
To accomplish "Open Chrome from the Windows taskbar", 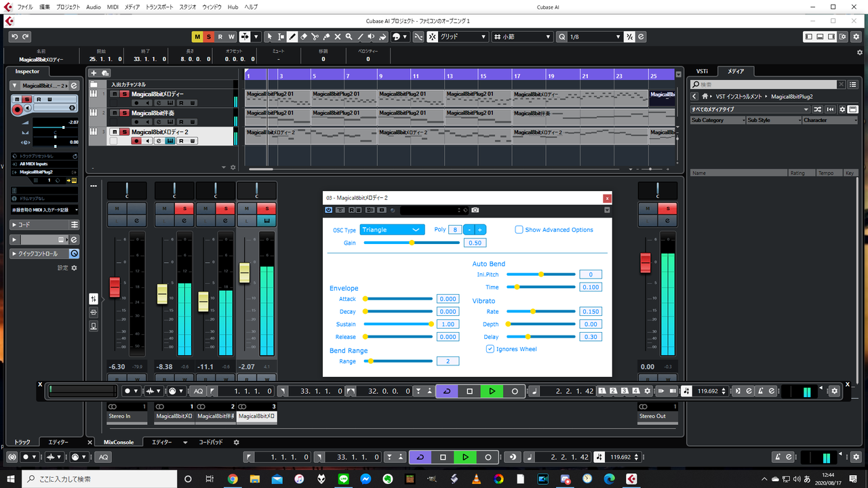I will click(x=233, y=479).
